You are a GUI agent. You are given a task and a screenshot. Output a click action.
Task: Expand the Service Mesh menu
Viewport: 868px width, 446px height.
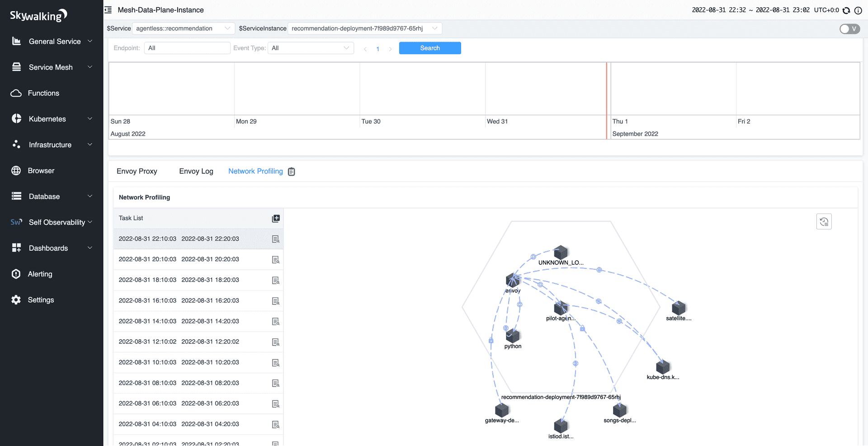52,67
